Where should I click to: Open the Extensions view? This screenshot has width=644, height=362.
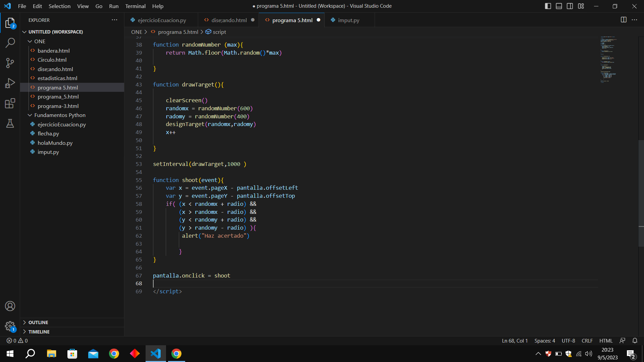pos(10,103)
